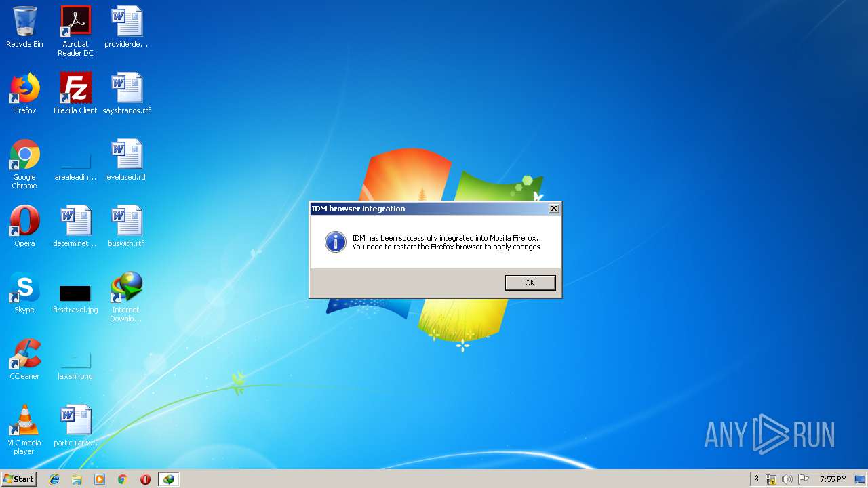
Task: Open Opera from the taskbar
Action: coord(145,479)
